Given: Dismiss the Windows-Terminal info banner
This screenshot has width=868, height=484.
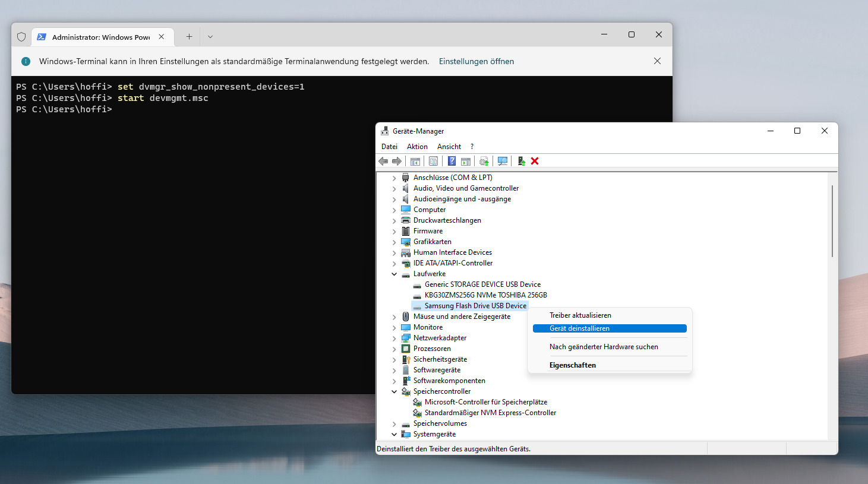Looking at the screenshot, I should (x=657, y=61).
